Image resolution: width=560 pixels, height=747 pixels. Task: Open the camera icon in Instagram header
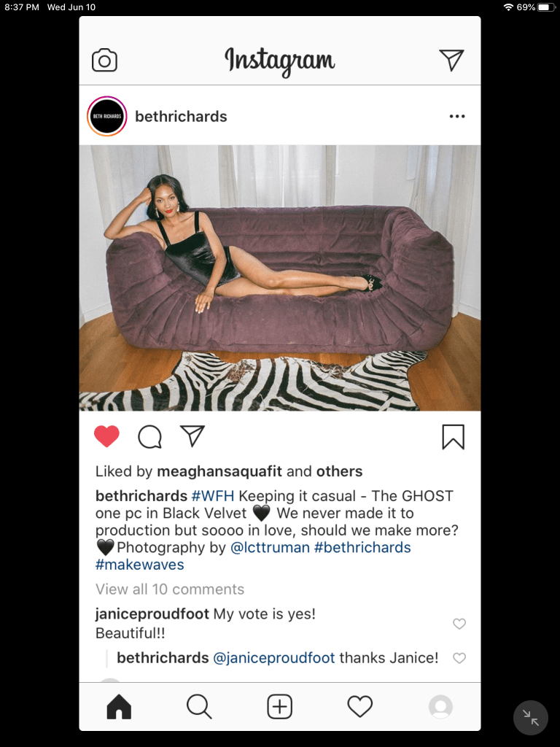pos(104,60)
